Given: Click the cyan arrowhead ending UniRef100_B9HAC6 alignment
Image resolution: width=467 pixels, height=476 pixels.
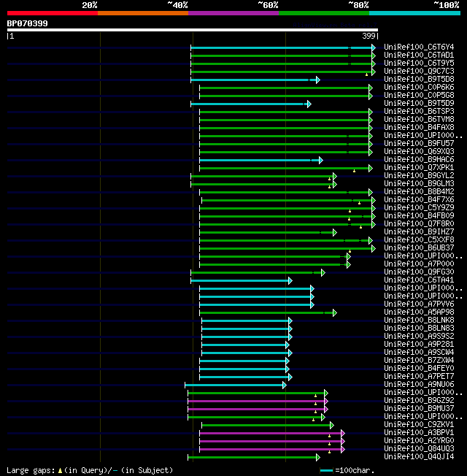Looking at the screenshot, I should [x=321, y=161].
